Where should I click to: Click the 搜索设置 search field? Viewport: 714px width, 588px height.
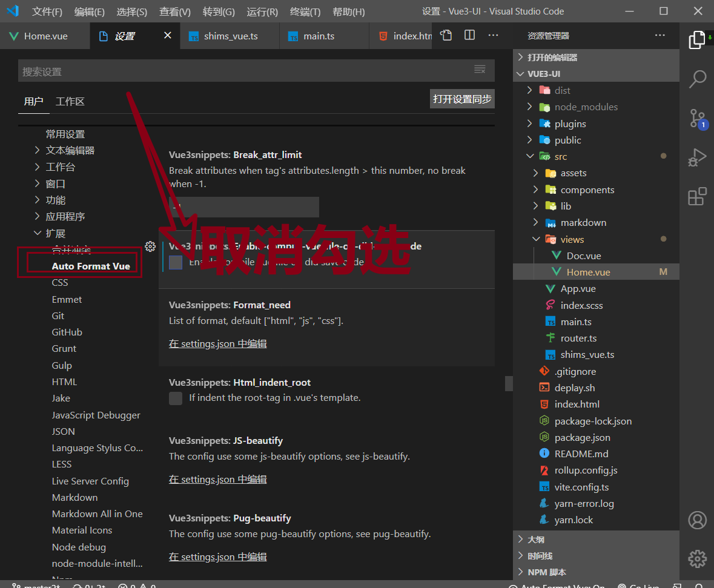tap(256, 71)
